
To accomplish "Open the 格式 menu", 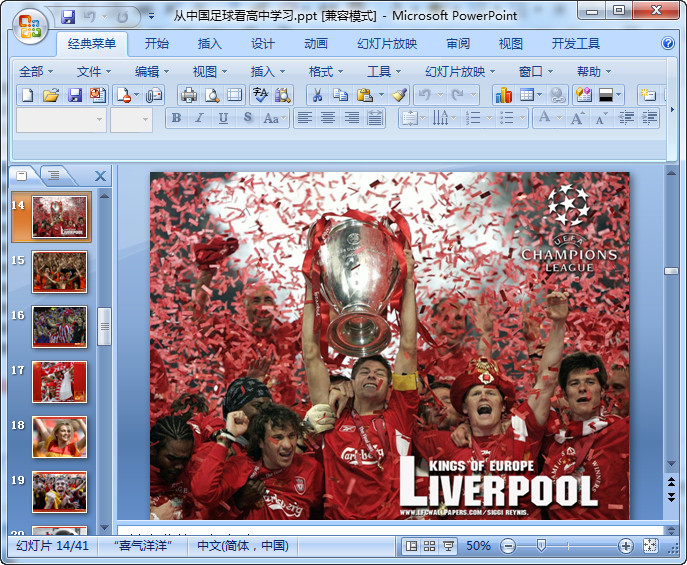I will [326, 71].
